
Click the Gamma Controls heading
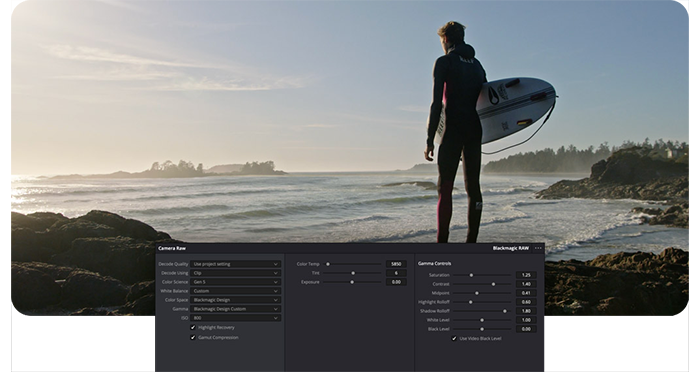point(434,263)
